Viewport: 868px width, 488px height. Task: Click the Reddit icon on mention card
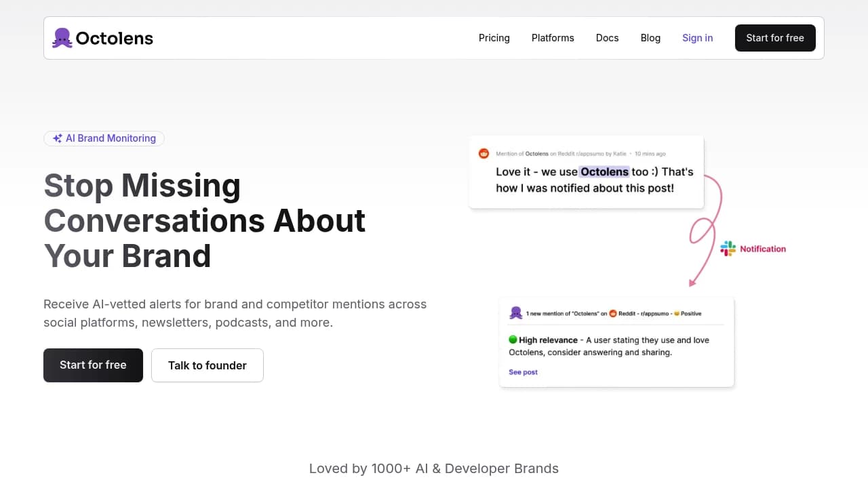pos(484,154)
